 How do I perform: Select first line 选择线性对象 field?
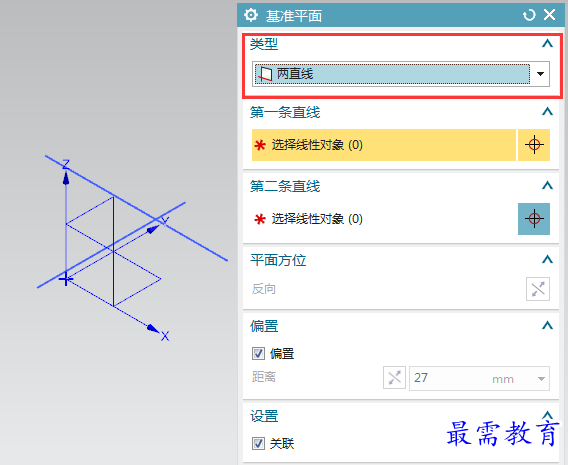coord(384,145)
